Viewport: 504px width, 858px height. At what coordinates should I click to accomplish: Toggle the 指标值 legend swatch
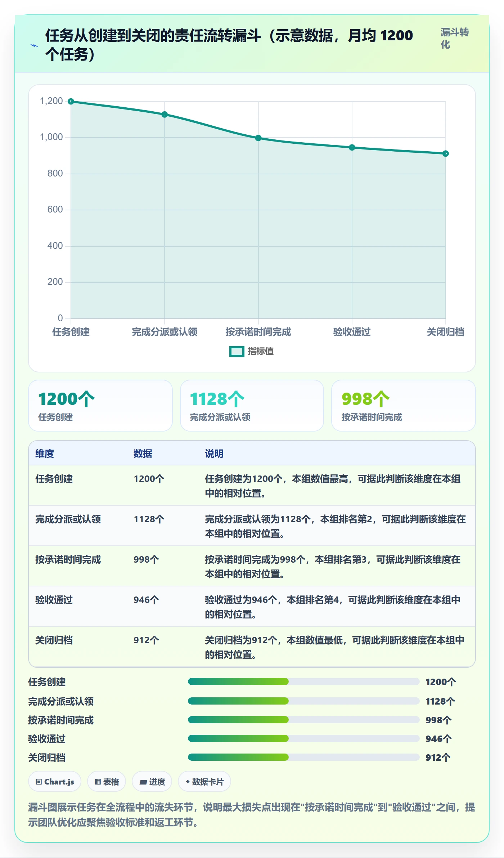tap(237, 352)
